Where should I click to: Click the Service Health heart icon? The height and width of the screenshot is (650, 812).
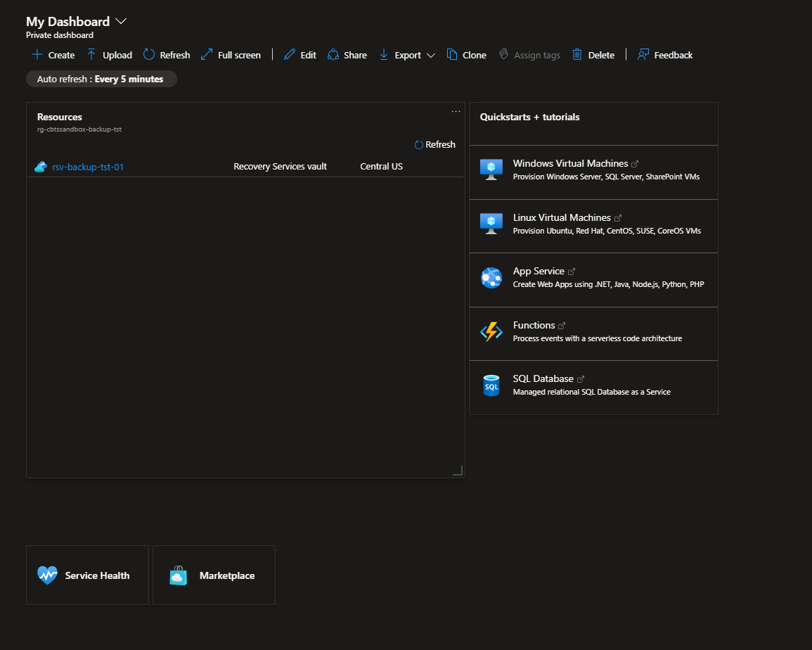(x=48, y=575)
